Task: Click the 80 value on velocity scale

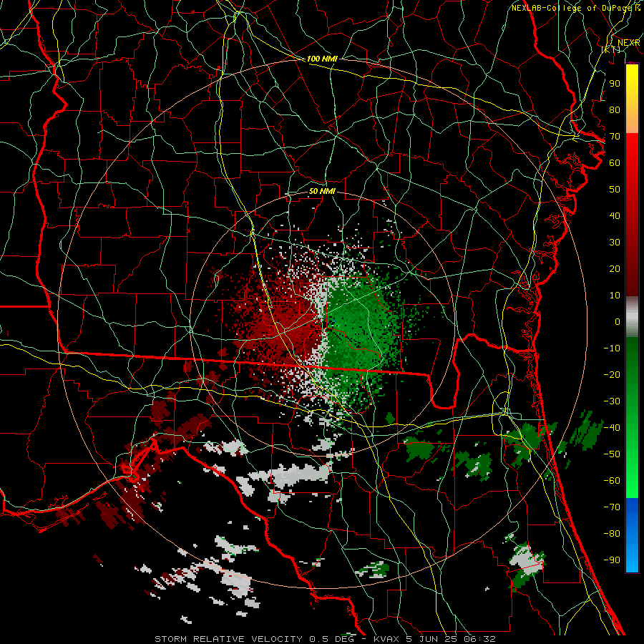Action: [x=615, y=110]
